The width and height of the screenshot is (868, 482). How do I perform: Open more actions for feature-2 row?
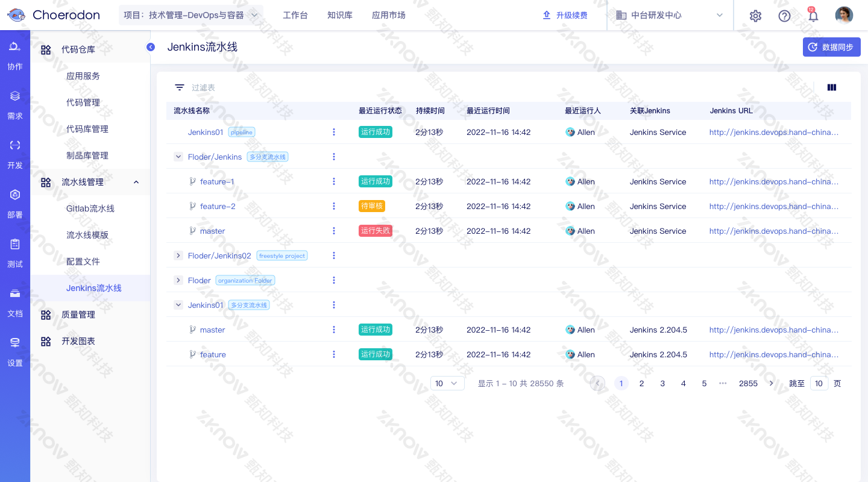click(x=334, y=206)
